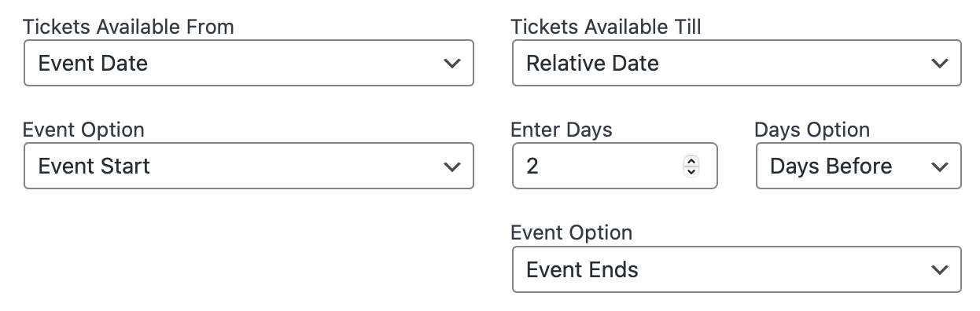Open the Event Start dropdown
This screenshot has height=311, width=980.
pos(249,166)
